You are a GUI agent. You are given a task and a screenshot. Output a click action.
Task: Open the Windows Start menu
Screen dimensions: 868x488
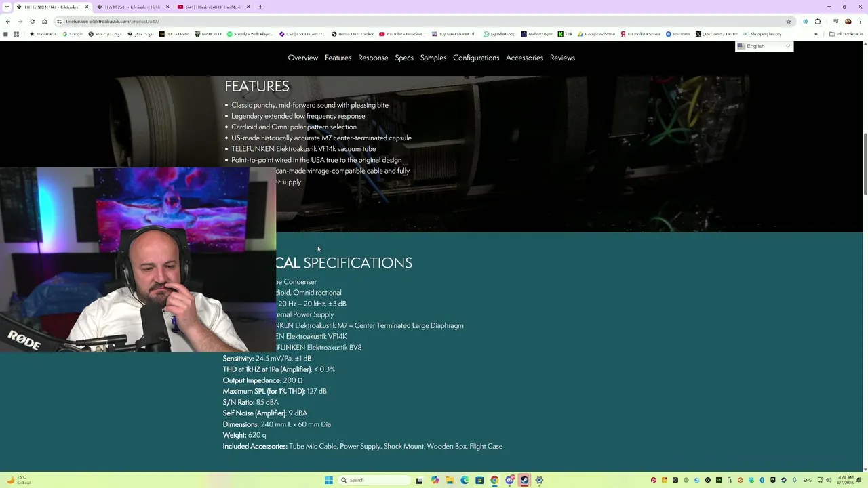click(x=329, y=480)
